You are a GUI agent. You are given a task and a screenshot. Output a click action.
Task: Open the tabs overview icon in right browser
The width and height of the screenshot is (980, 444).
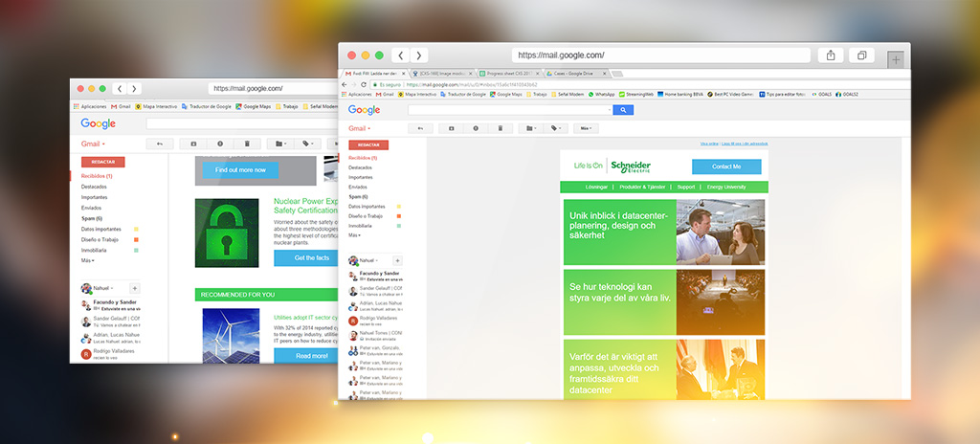(861, 55)
